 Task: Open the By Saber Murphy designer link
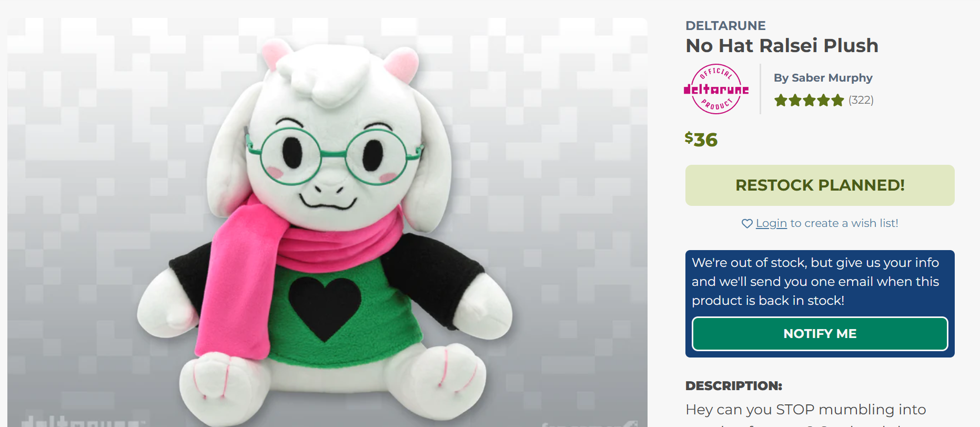(x=823, y=78)
